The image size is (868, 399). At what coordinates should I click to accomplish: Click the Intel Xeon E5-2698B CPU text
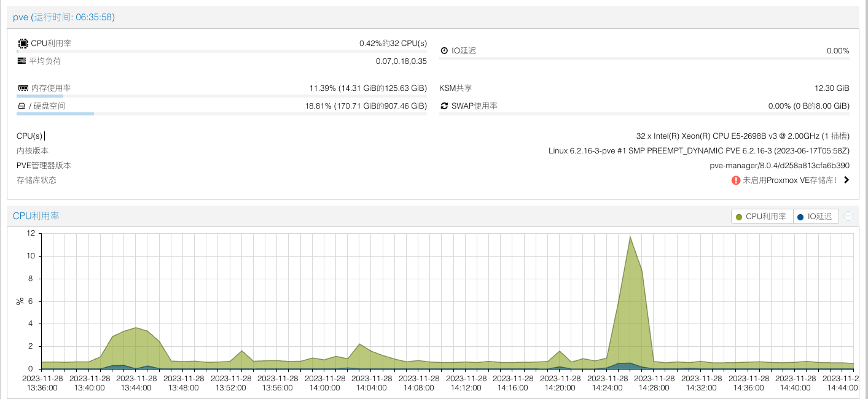click(743, 136)
